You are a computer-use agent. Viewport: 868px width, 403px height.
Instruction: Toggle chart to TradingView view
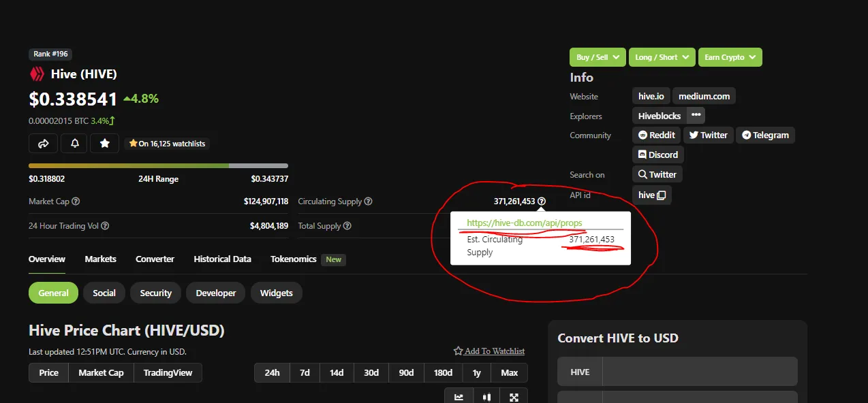pyautogui.click(x=168, y=372)
